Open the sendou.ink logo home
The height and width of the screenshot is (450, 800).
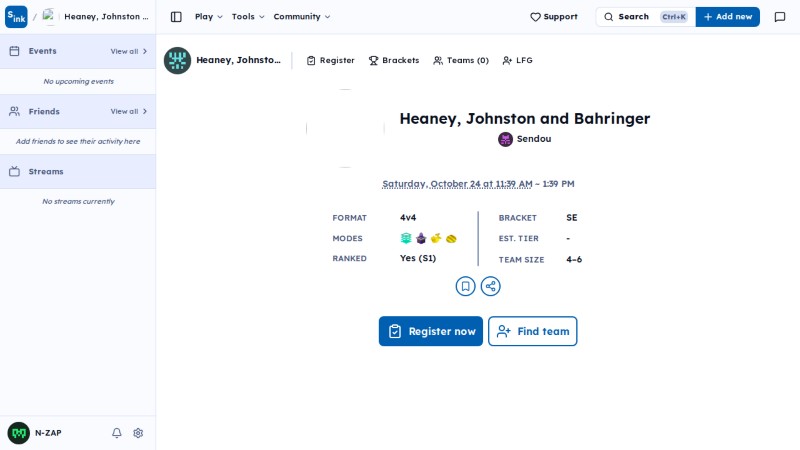coord(16,17)
